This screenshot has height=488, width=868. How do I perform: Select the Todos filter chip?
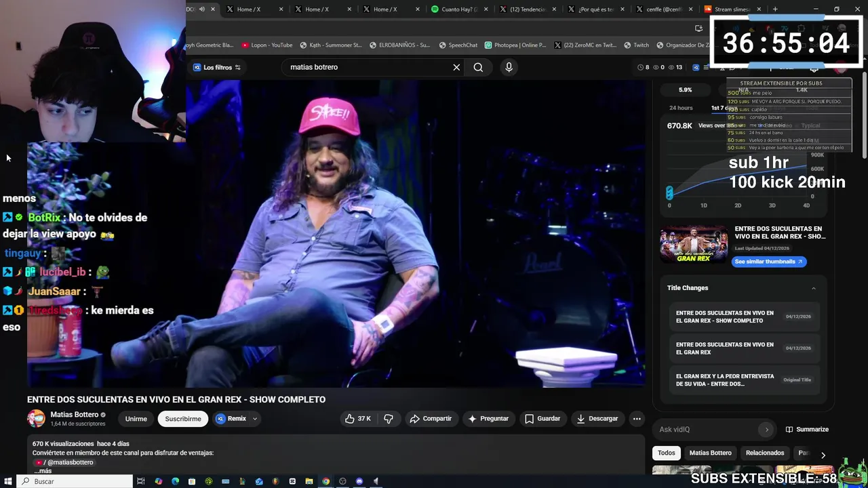[x=666, y=453]
